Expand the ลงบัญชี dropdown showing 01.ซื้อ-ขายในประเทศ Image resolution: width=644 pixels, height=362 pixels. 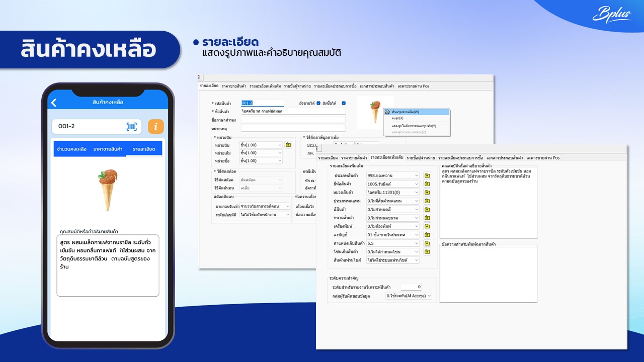click(x=392, y=235)
